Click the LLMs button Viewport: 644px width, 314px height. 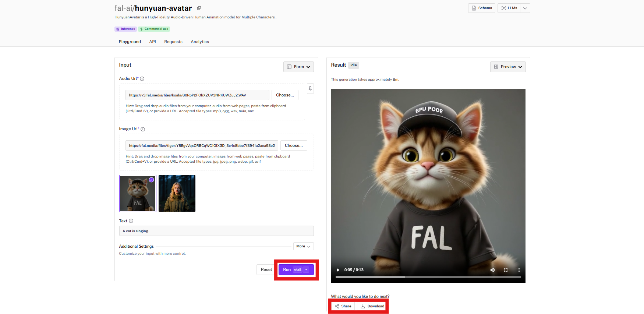pos(509,8)
